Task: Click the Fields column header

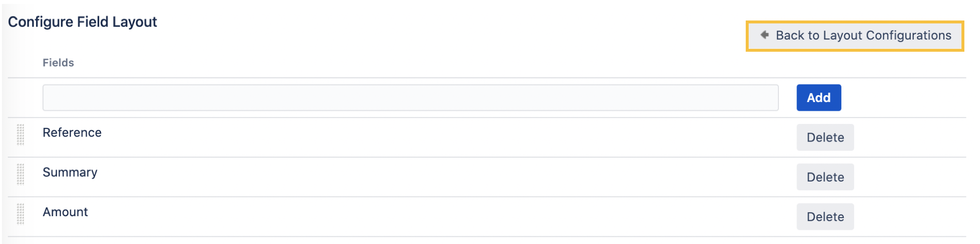Action: [58, 63]
